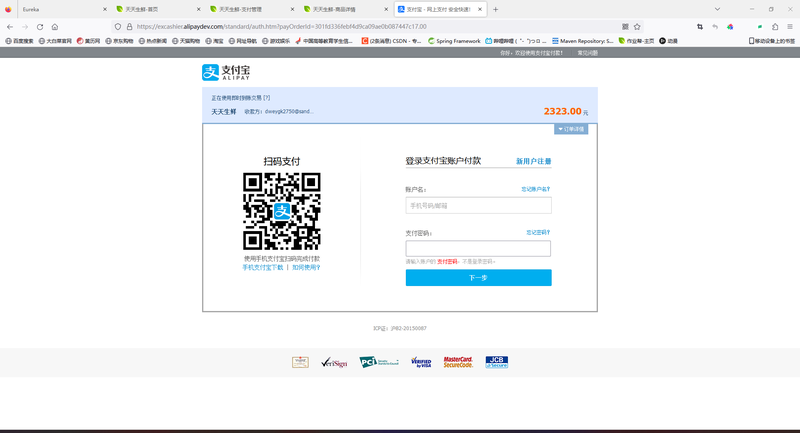Click the 如何使用? link
Screen dimensions: 800x433
click(306, 267)
